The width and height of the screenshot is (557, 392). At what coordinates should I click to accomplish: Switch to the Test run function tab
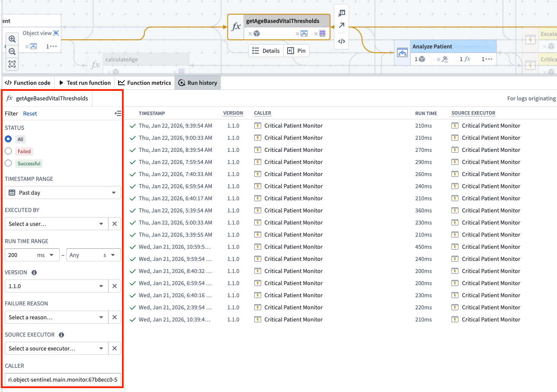pyautogui.click(x=84, y=82)
